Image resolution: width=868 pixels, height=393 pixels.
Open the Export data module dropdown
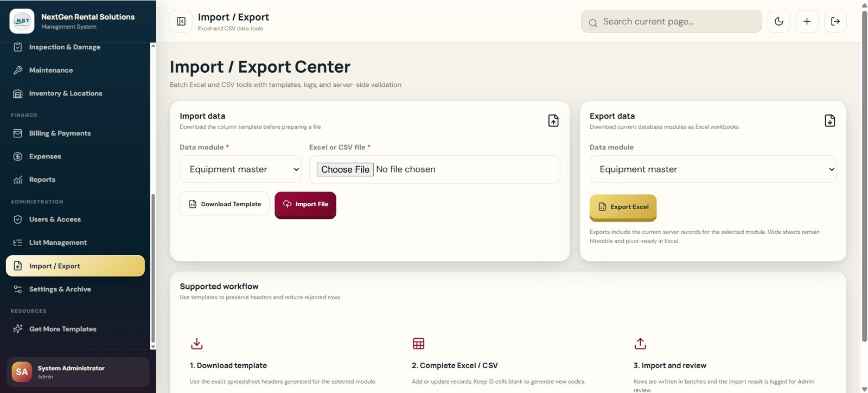pos(713,169)
